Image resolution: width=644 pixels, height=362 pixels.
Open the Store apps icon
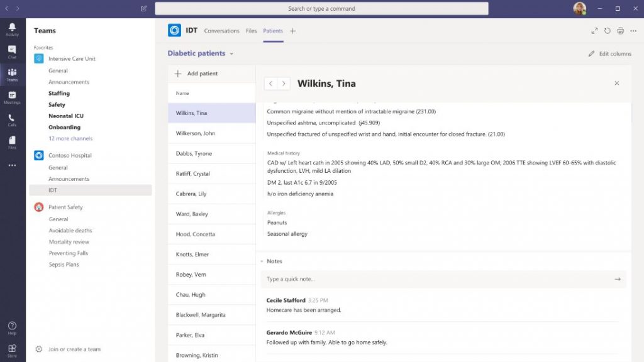(x=12, y=349)
